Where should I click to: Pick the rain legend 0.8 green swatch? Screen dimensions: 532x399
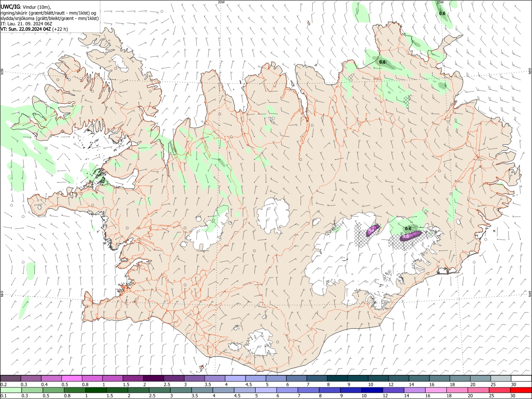[x=74, y=390]
